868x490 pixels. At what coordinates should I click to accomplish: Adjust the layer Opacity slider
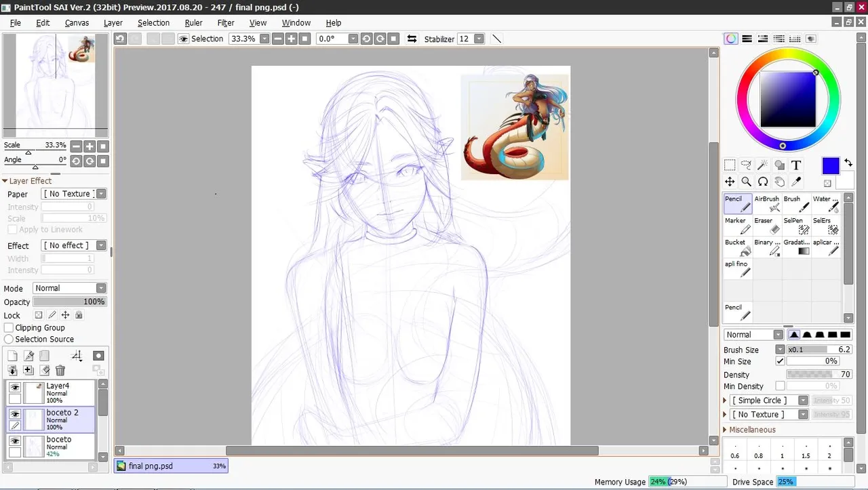(x=69, y=302)
